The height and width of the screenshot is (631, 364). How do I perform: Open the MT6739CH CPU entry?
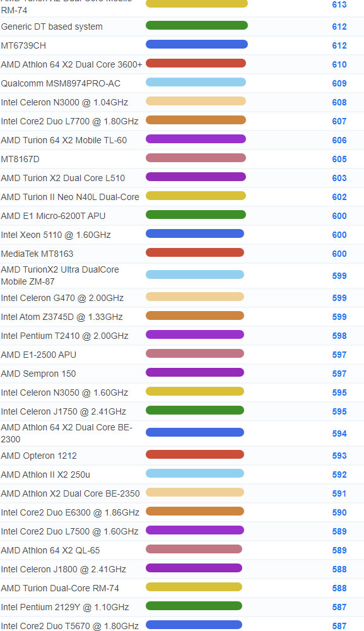pos(23,46)
